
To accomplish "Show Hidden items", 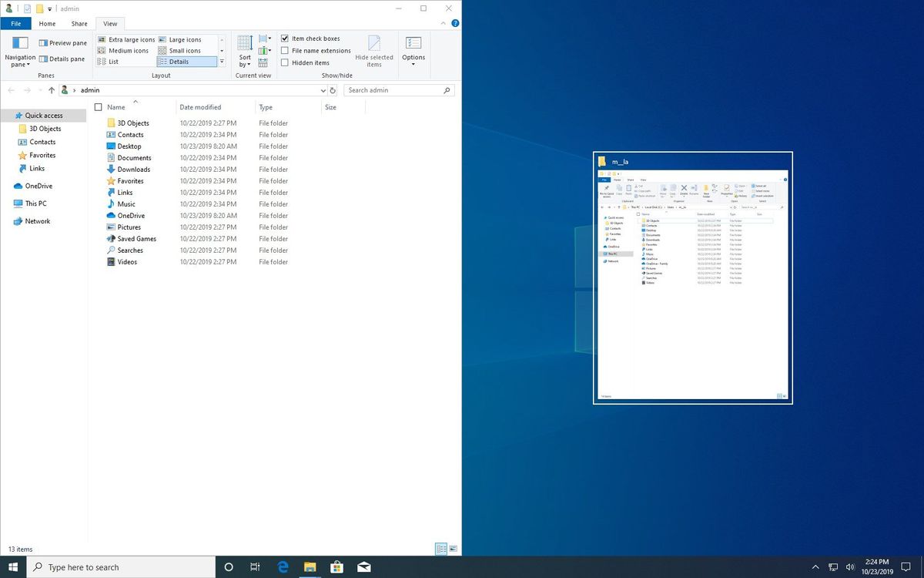I will click(x=285, y=62).
